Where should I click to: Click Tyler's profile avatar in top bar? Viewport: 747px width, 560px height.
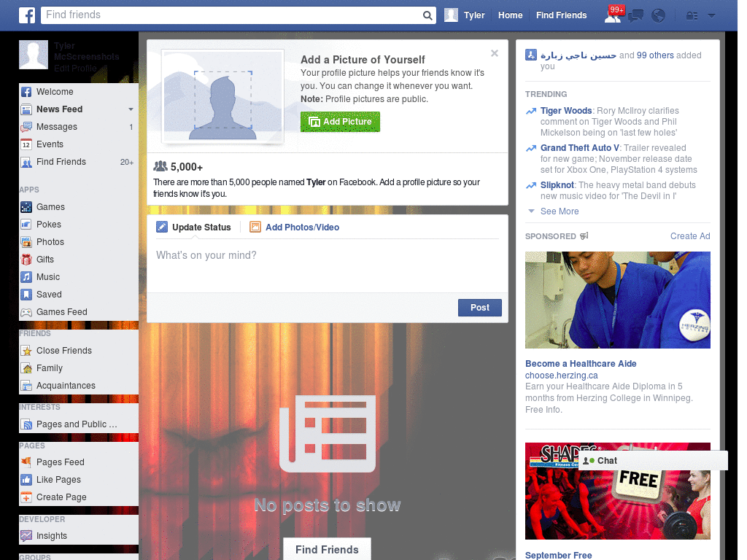451,15
